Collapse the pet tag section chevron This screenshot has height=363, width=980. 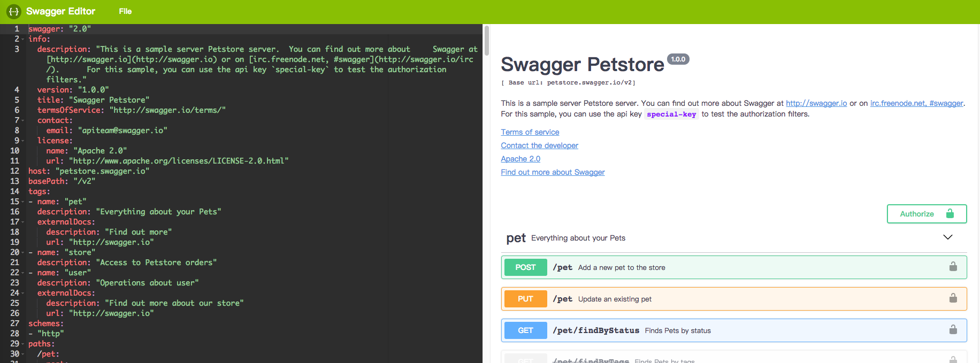(x=947, y=237)
